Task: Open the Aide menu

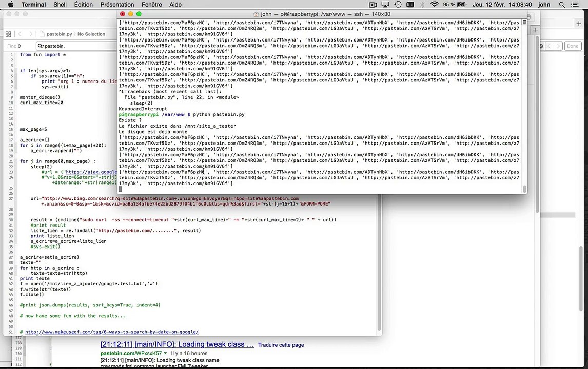Action: coord(175,5)
